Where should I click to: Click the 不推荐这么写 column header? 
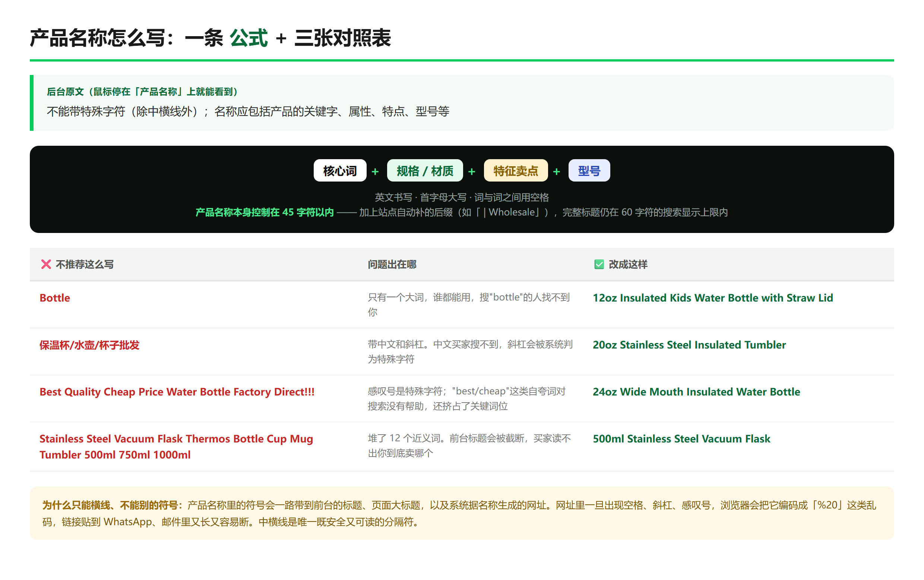pyautogui.click(x=84, y=264)
